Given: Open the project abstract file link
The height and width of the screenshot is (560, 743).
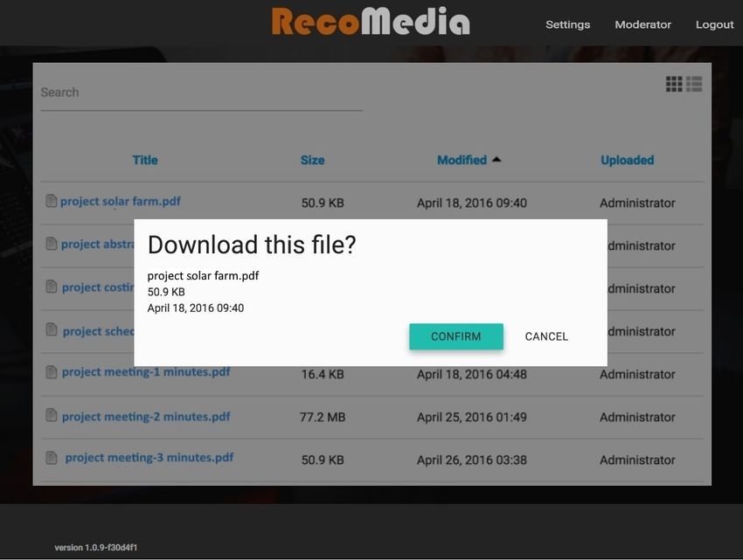Looking at the screenshot, I should click(x=98, y=244).
